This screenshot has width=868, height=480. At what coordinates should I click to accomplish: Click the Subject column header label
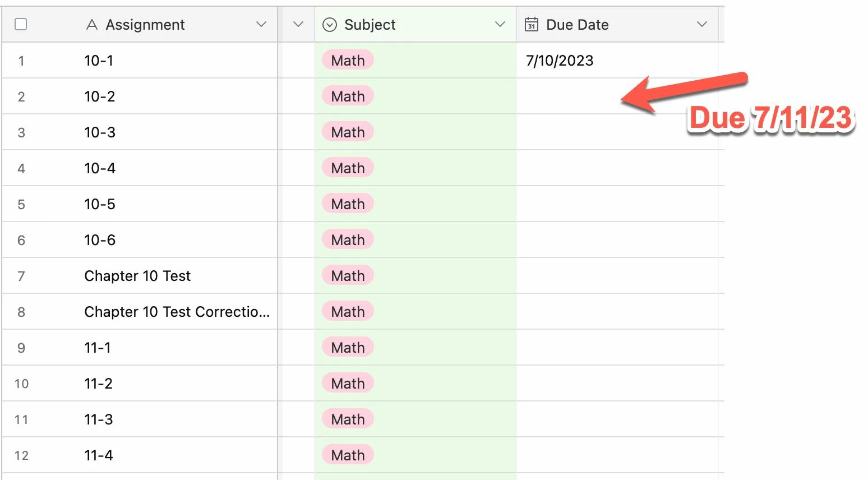pyautogui.click(x=370, y=25)
